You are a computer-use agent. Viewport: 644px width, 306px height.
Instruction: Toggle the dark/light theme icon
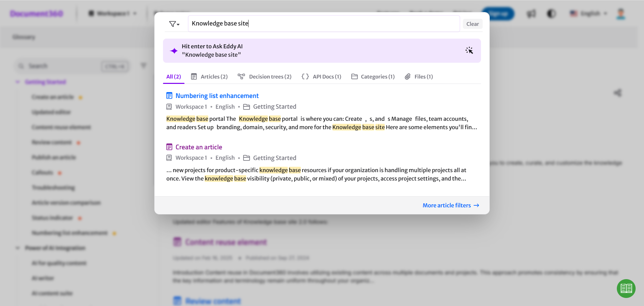point(551,14)
